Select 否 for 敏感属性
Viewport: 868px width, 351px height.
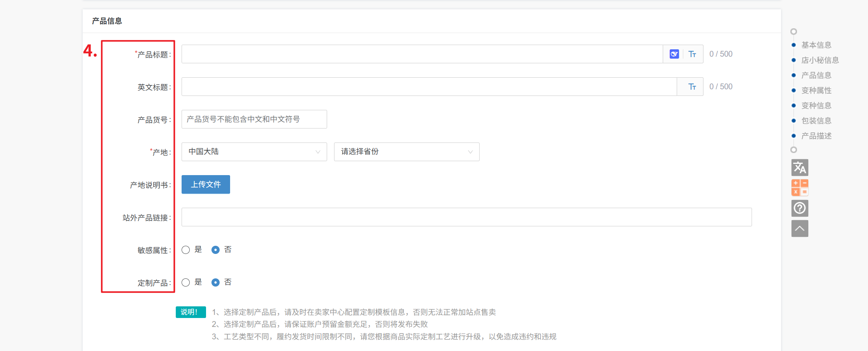point(215,250)
